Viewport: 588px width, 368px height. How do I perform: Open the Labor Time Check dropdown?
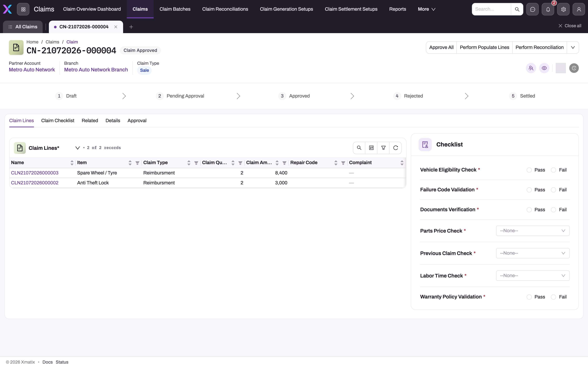(x=533, y=275)
